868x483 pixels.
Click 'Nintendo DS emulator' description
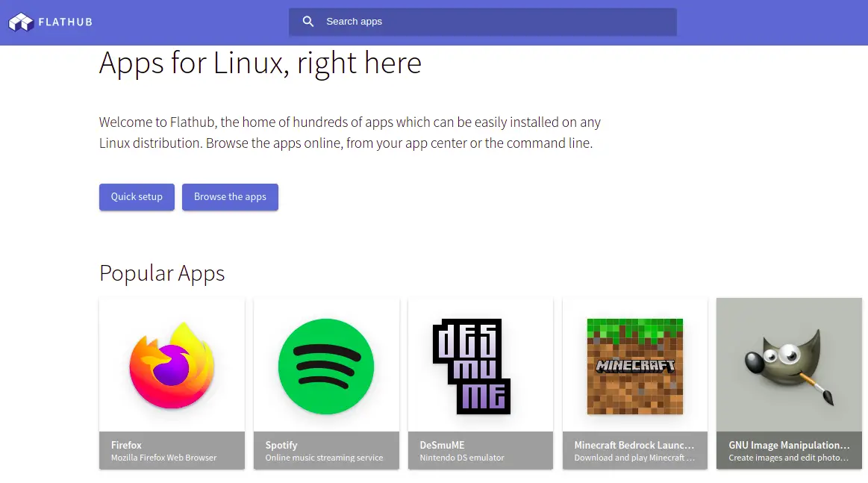462,458
